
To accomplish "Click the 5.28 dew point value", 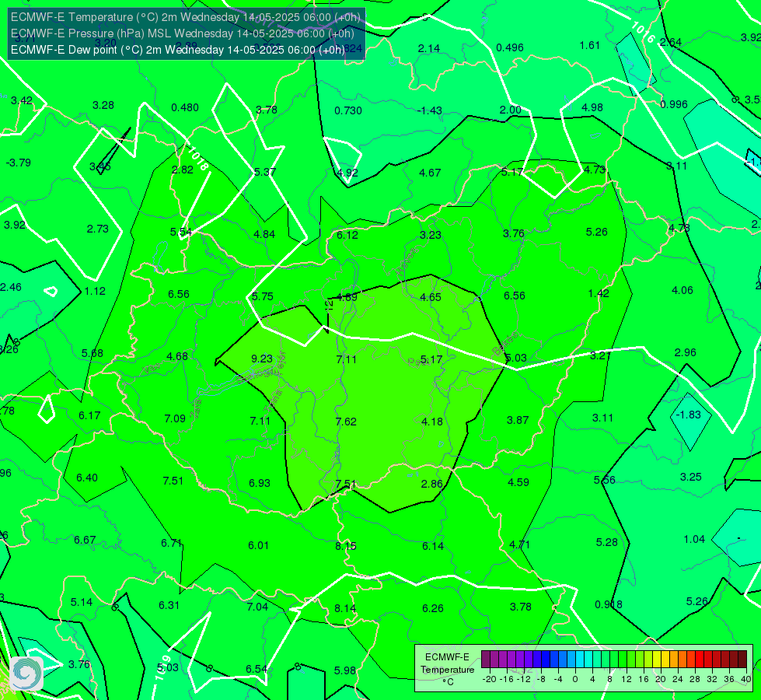I will 606,541.
